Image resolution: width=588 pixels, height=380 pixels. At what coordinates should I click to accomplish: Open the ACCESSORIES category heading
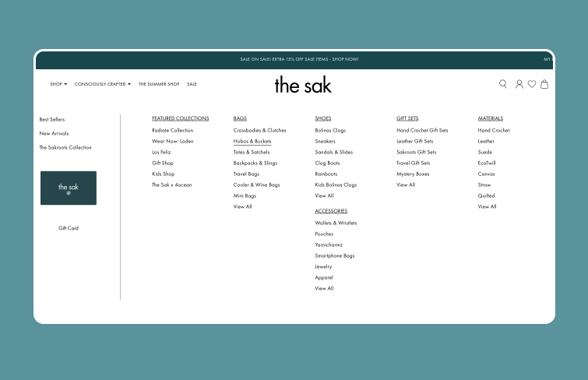click(331, 211)
